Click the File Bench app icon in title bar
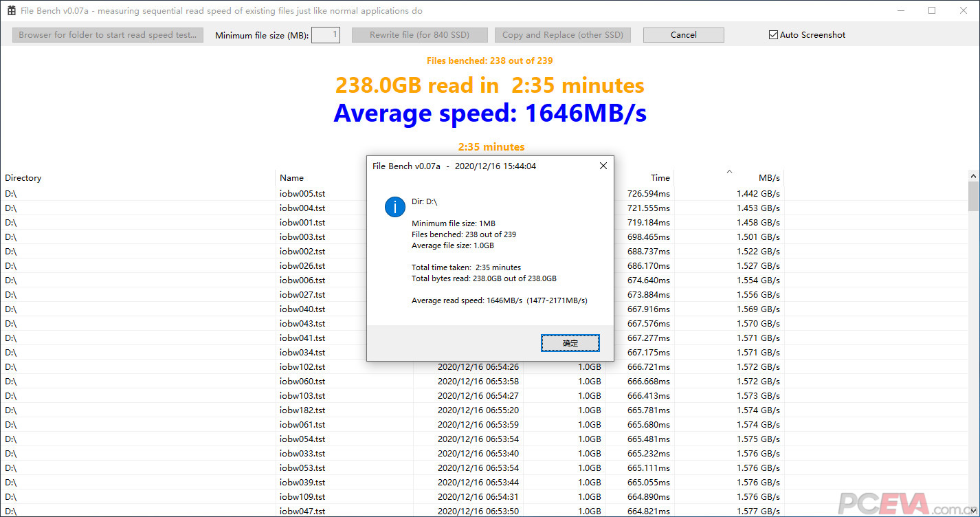Screen dimensions: 980x517 point(12,11)
